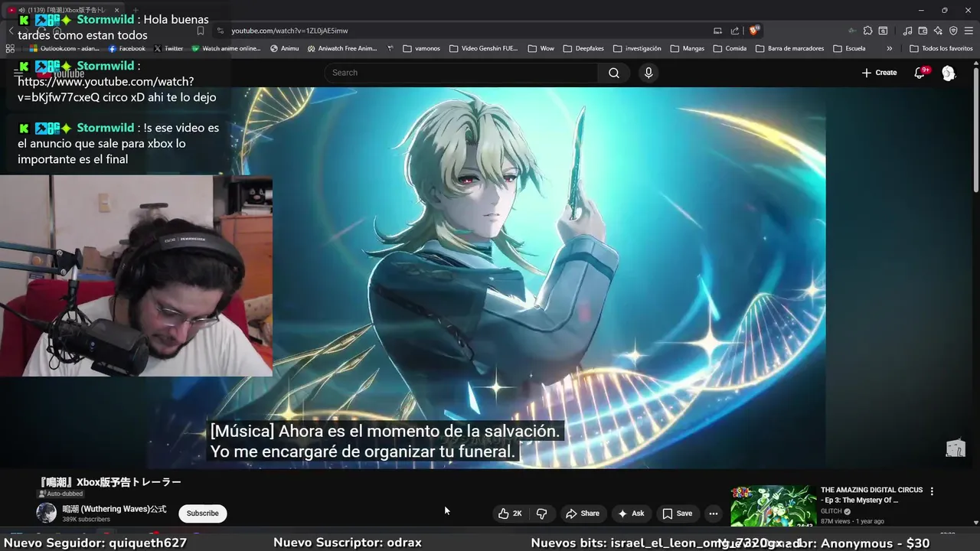Expand the Wow bookmark folder
The image size is (980, 551).
point(541,48)
